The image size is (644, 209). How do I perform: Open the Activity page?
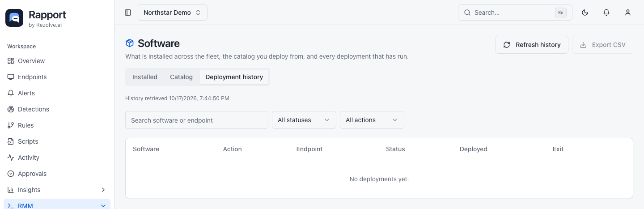pyautogui.click(x=57, y=158)
